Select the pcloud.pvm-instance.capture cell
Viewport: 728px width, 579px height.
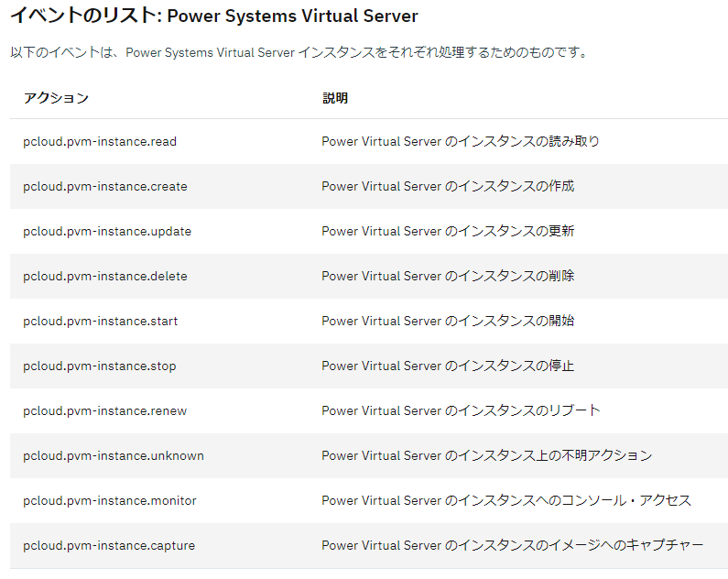click(109, 546)
